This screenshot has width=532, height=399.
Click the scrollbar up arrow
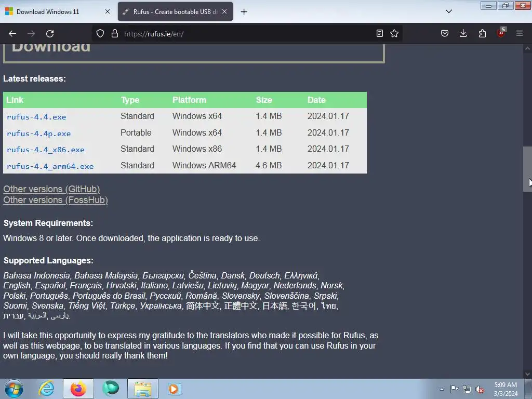[x=527, y=49]
